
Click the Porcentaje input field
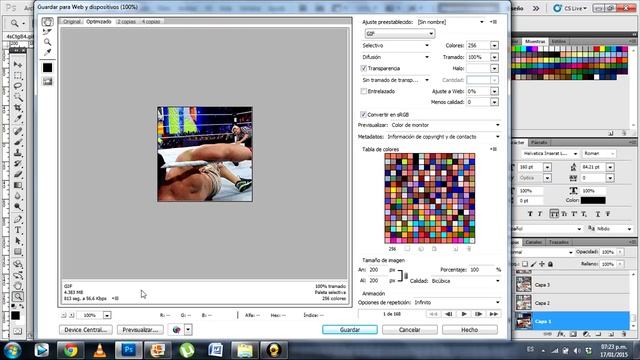(482, 270)
